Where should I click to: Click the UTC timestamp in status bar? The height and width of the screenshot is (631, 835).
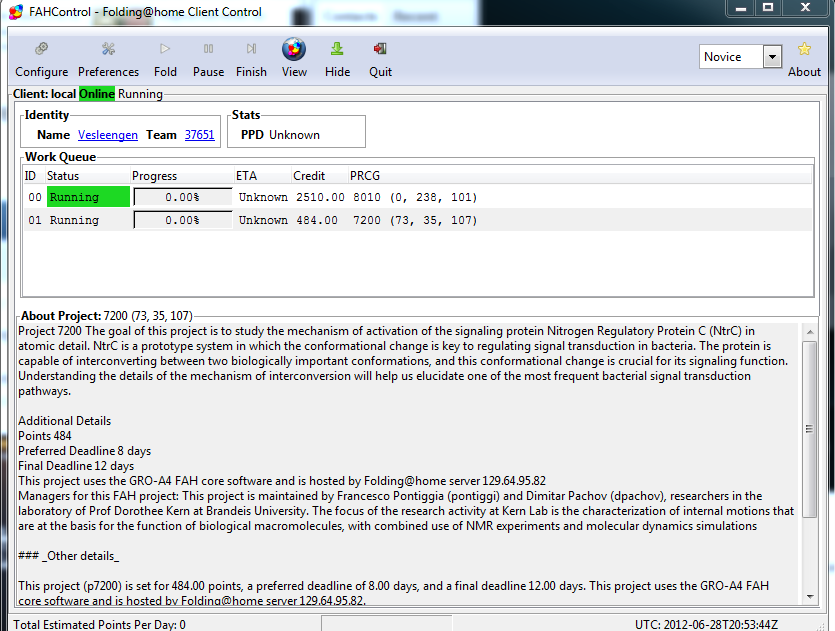(706, 624)
